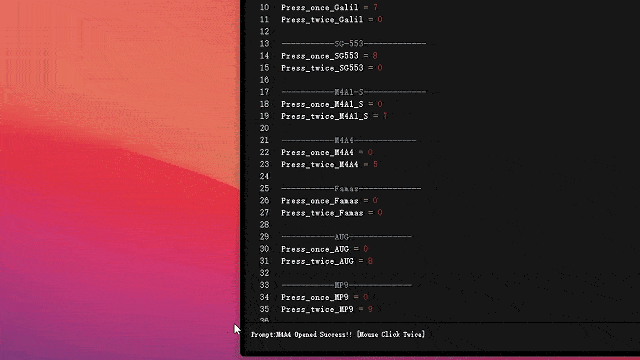The image size is (640, 360).
Task: Click line number 20 in gutter
Action: 264,128
